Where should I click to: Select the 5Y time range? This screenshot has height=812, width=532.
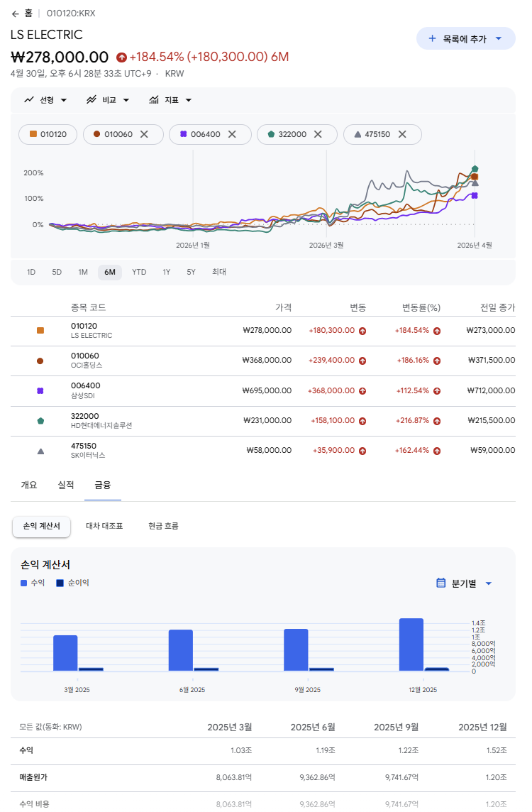point(191,272)
